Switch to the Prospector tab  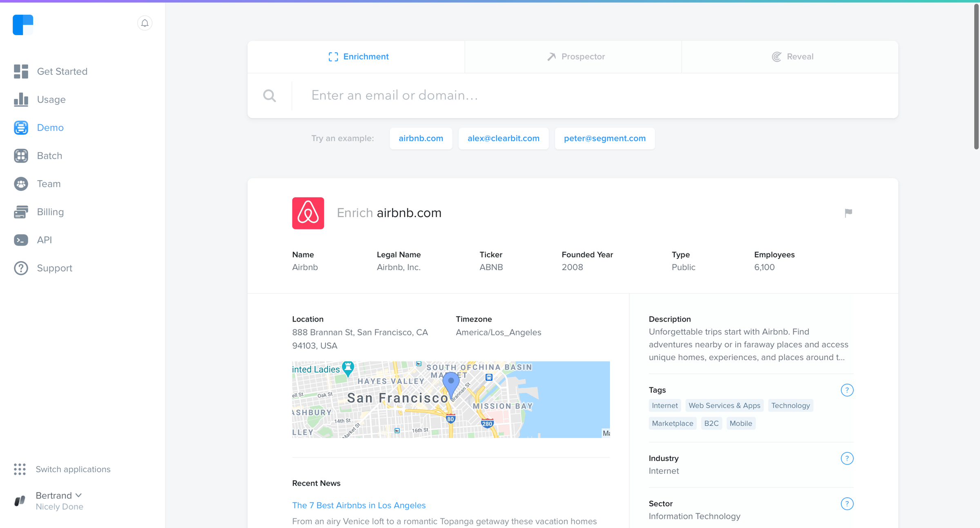573,57
